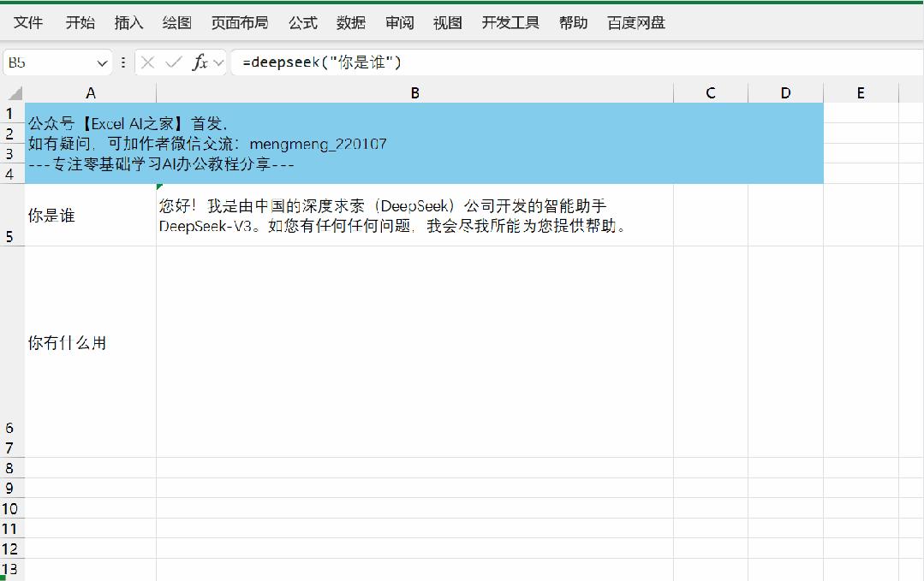Switch to the 公式 ribbon tab
The height and width of the screenshot is (581, 924).
(x=301, y=23)
